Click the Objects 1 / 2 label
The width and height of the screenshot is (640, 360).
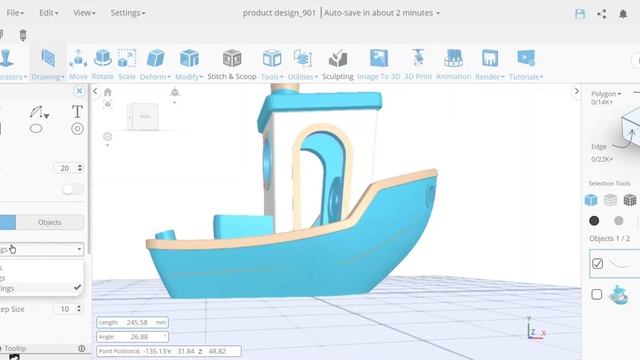pyautogui.click(x=609, y=238)
